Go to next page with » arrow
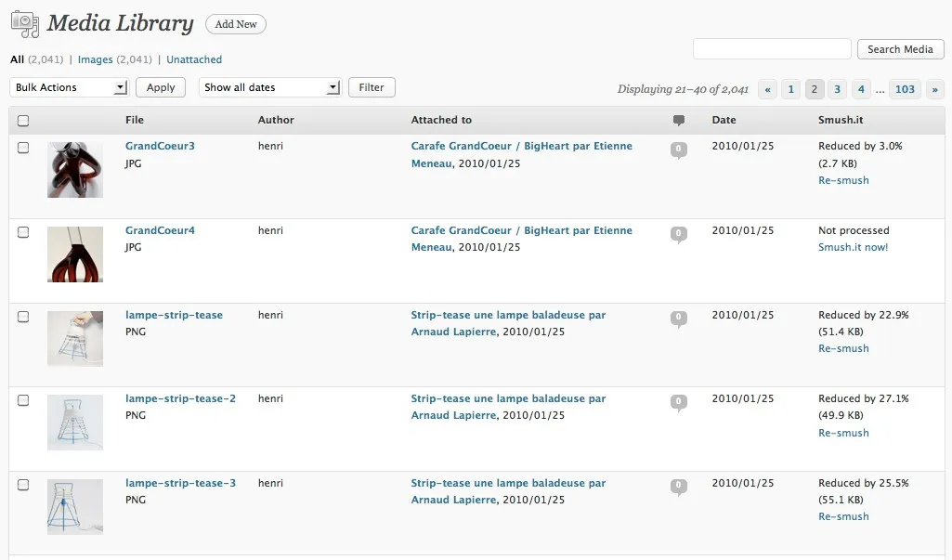Image resolution: width=952 pixels, height=560 pixels. coord(934,89)
